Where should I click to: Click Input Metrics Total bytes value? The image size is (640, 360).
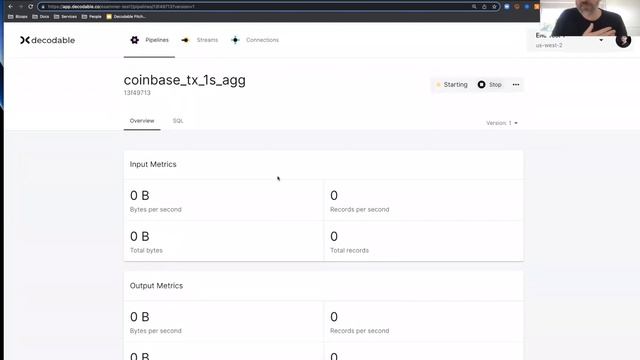[140, 236]
